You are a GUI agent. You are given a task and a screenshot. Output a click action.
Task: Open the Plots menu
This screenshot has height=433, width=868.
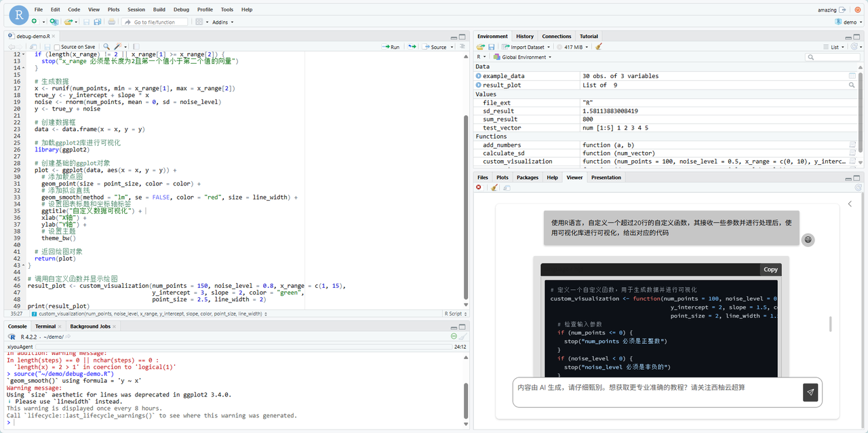(113, 10)
